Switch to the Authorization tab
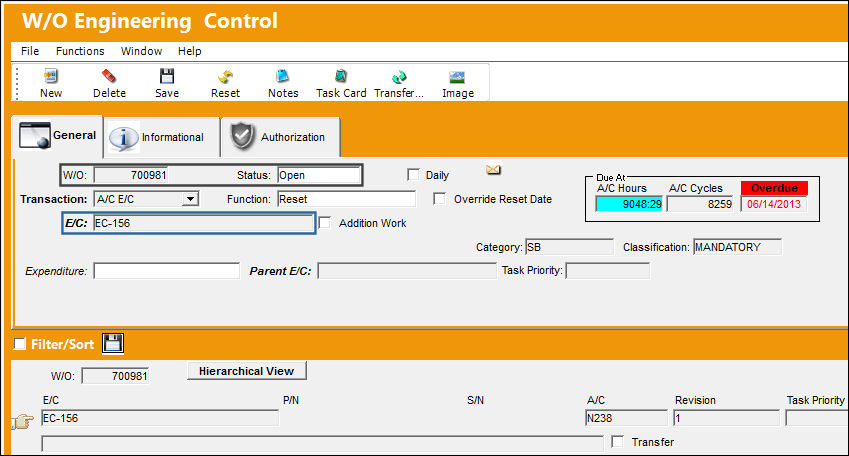The width and height of the screenshot is (849, 456). click(280, 137)
